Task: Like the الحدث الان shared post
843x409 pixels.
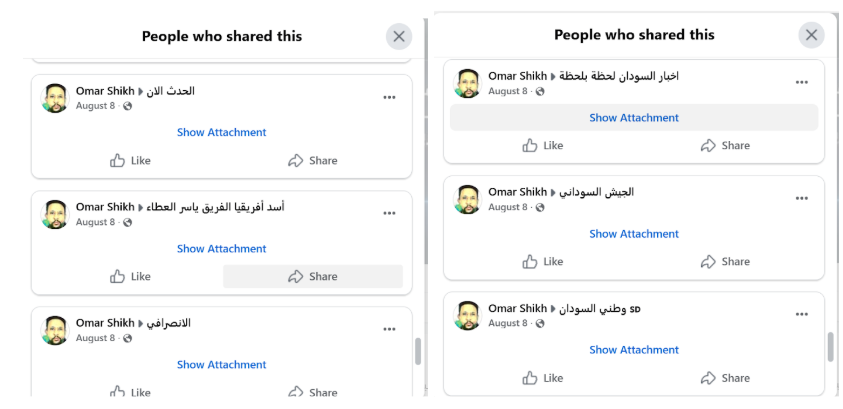Action: tap(131, 161)
